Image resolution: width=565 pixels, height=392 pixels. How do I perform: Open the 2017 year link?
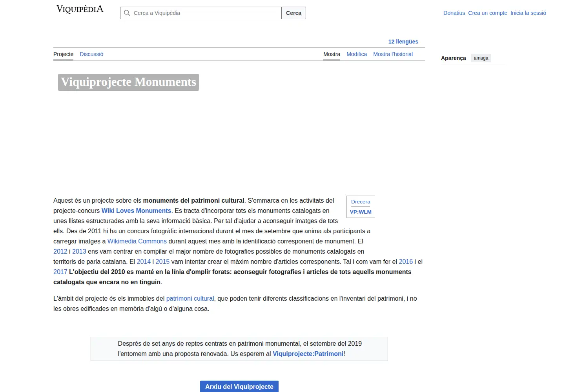coord(60,272)
